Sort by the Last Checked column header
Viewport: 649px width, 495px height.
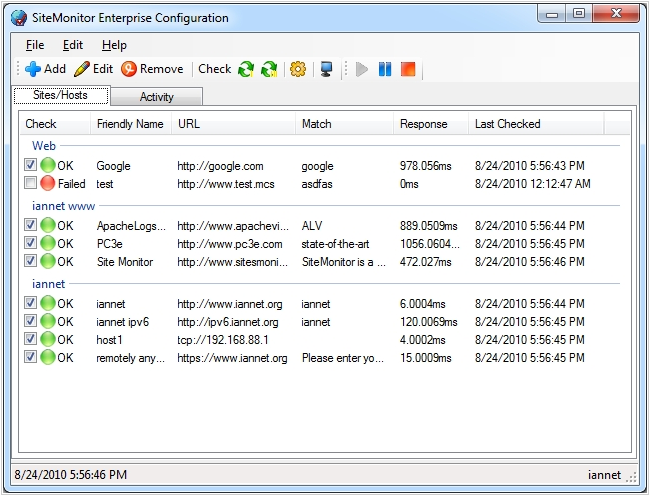pyautogui.click(x=507, y=124)
